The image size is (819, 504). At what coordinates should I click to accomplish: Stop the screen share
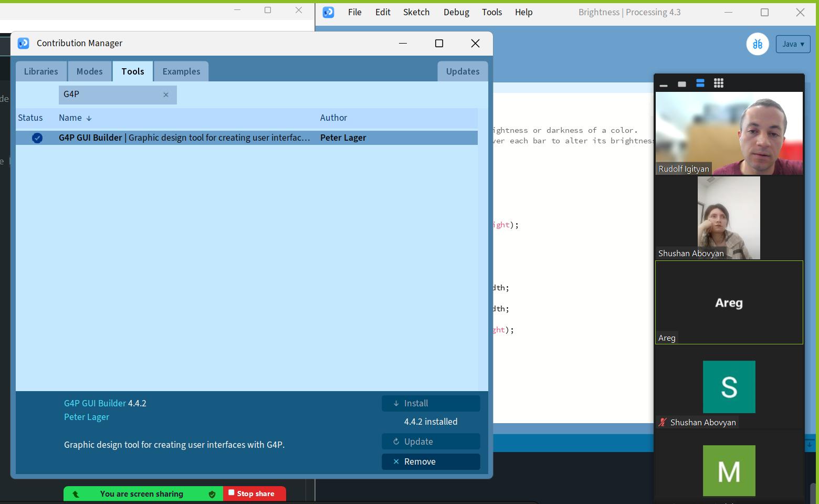tap(255, 493)
